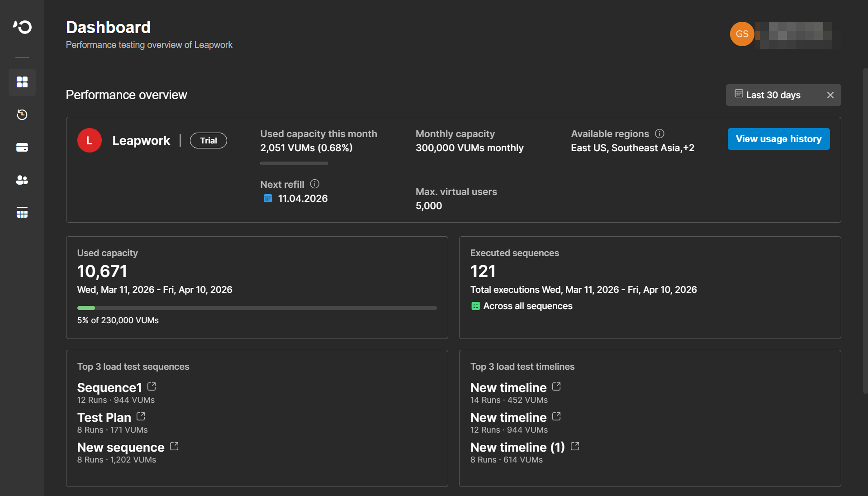Open New timeline (1) external link icon

click(575, 446)
